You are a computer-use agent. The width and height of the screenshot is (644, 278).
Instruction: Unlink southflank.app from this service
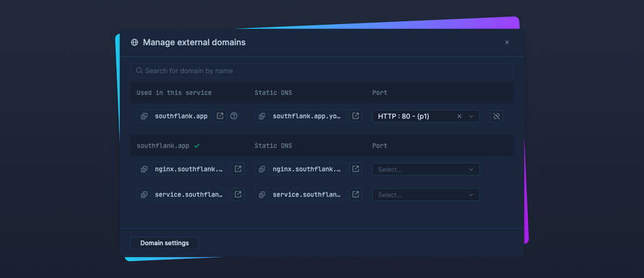[x=496, y=116]
